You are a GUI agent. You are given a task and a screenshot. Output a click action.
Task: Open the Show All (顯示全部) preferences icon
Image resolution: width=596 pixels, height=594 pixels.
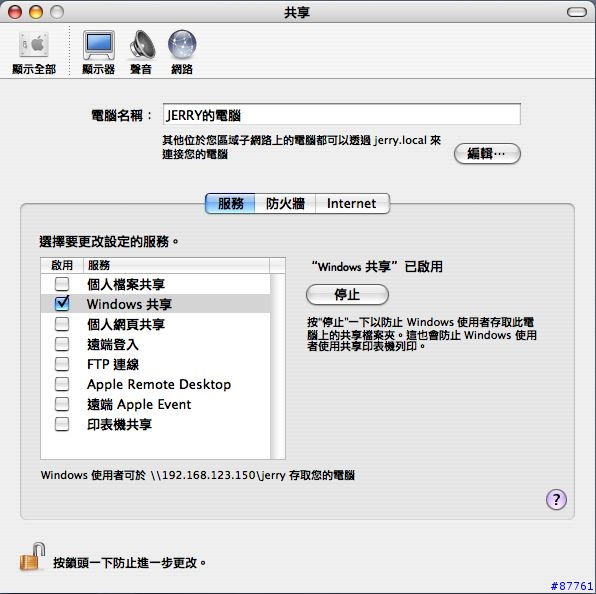pos(34,52)
